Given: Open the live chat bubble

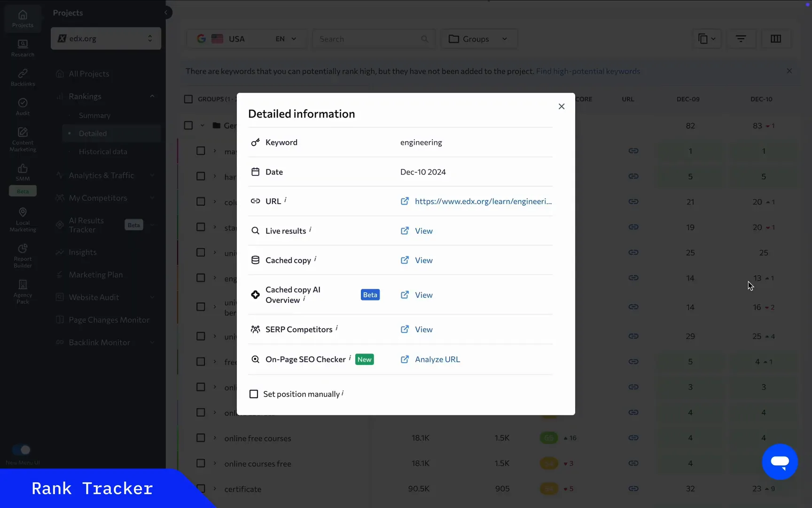Looking at the screenshot, I should (780, 461).
